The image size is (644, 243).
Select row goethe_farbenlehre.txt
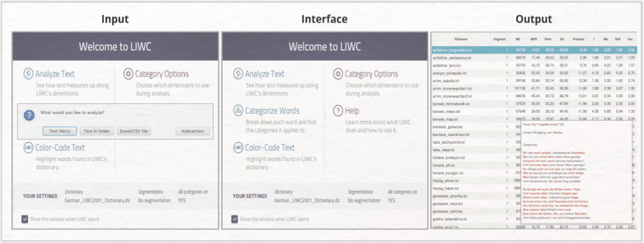pos(474,219)
